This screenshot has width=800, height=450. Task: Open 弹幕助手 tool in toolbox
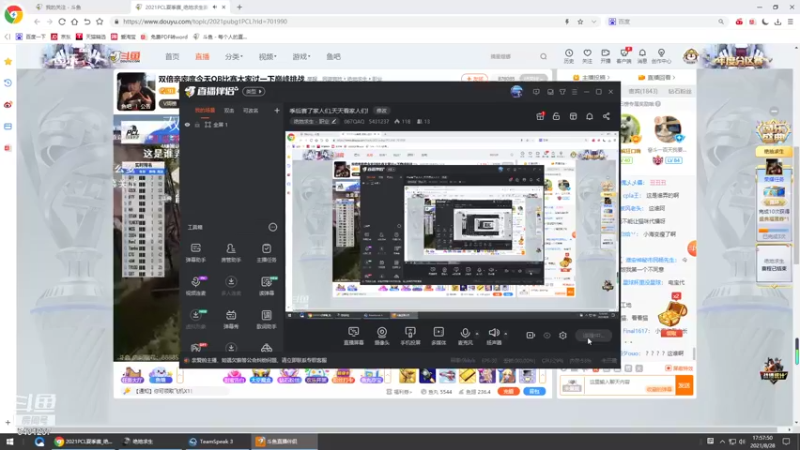(x=195, y=253)
